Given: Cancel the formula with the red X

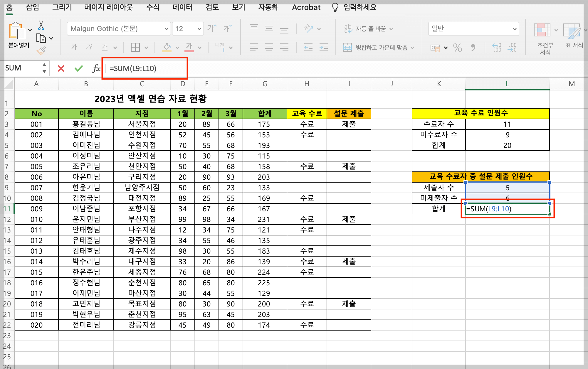Looking at the screenshot, I should (x=61, y=68).
